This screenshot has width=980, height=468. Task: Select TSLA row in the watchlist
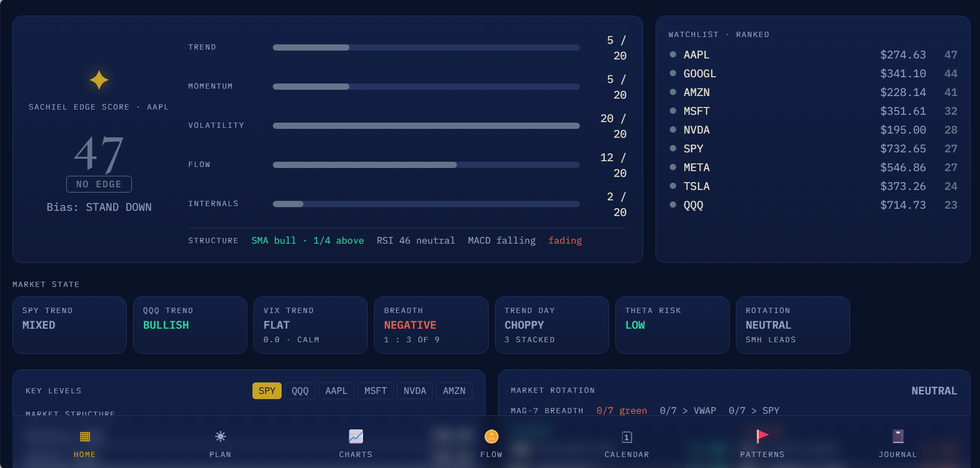tap(813, 186)
